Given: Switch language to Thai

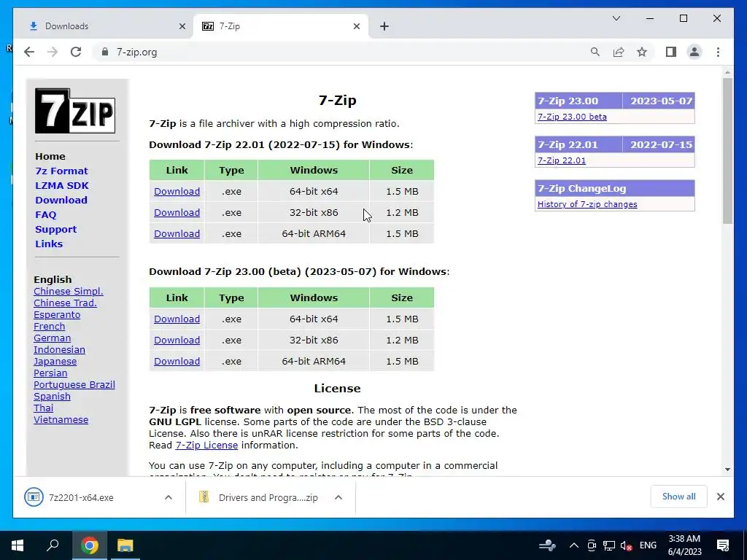Looking at the screenshot, I should tap(43, 408).
